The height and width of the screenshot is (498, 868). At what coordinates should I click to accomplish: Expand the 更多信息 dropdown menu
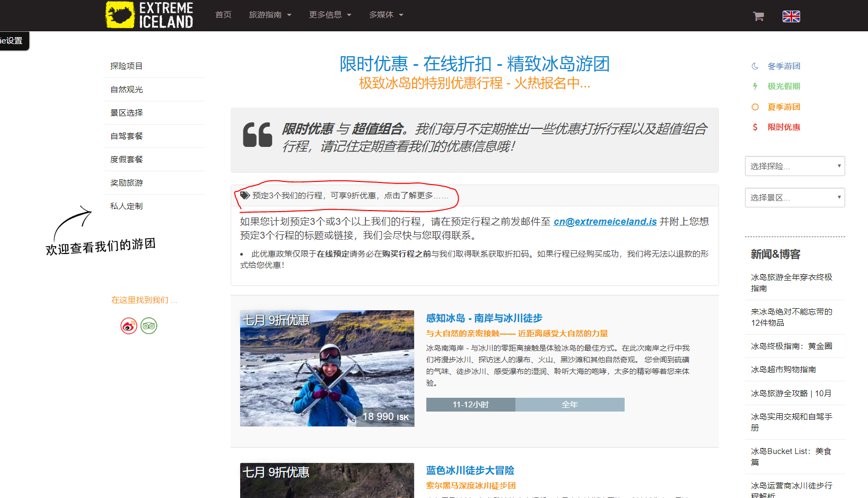point(330,15)
